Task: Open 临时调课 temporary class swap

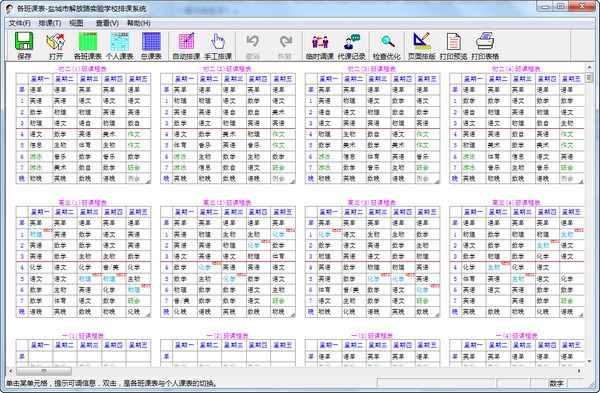Action: pos(320,46)
